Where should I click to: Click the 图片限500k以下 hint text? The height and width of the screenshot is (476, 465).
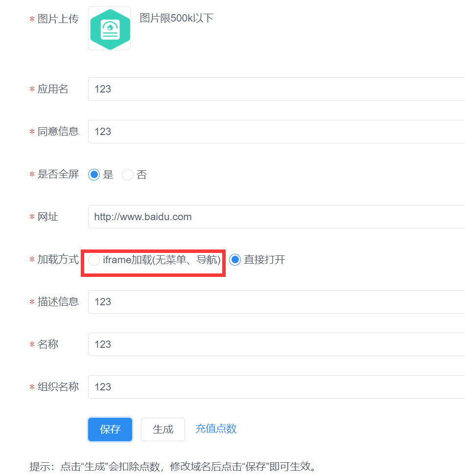177,18
